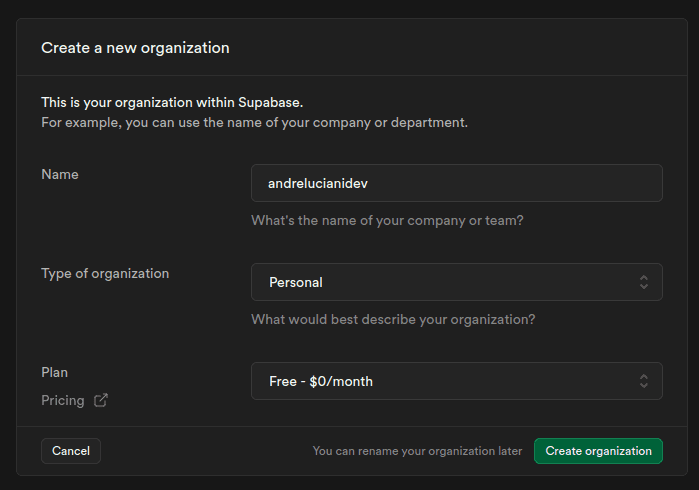Click the Pricing external link icon

pyautogui.click(x=101, y=400)
